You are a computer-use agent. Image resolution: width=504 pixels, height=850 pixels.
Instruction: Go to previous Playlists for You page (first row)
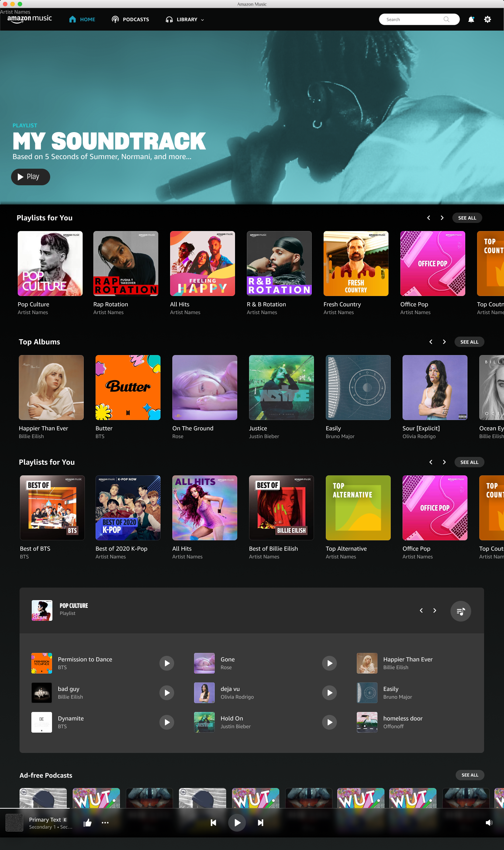pos(428,218)
